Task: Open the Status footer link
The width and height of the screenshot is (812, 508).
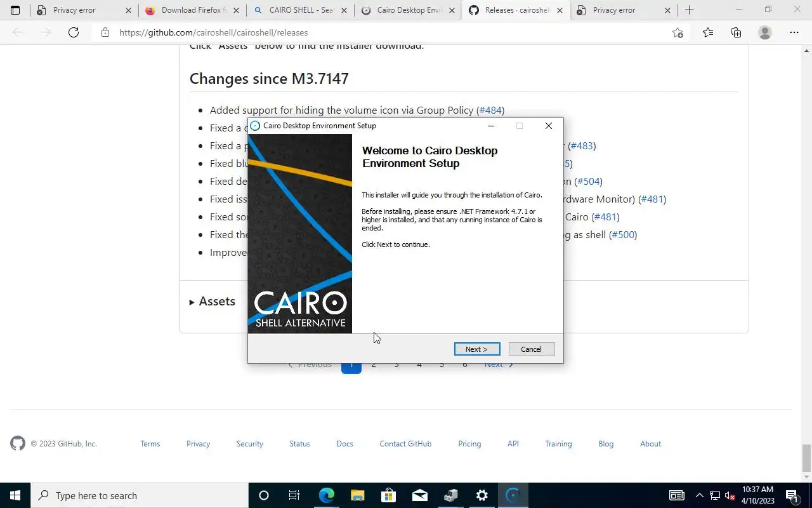Action: pyautogui.click(x=299, y=444)
